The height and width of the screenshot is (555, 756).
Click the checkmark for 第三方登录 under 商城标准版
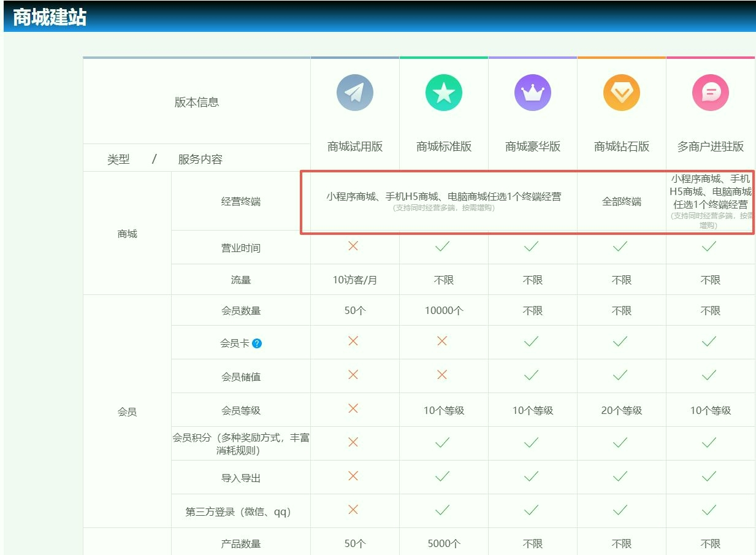pyautogui.click(x=443, y=510)
